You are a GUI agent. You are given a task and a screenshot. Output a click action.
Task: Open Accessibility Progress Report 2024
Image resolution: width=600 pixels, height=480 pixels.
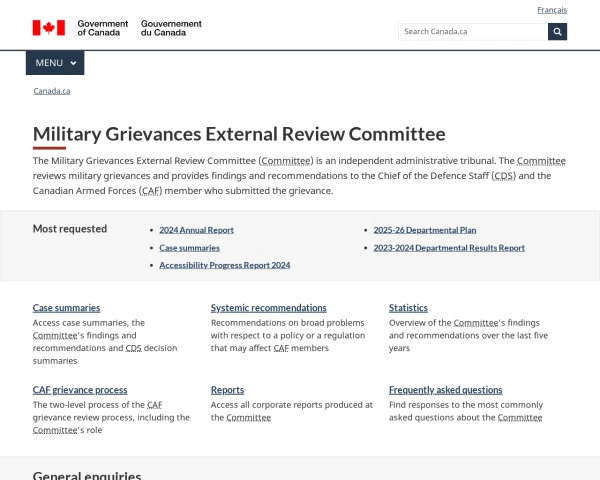[224, 265]
